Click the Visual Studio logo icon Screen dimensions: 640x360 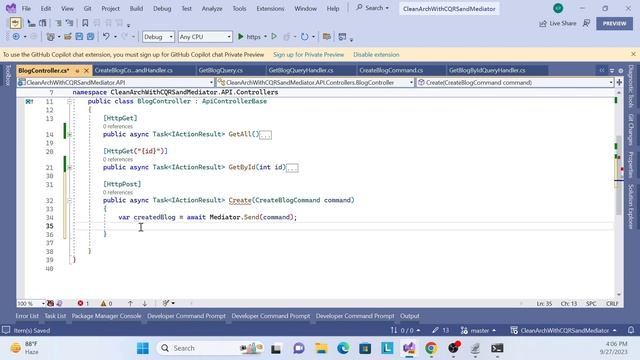(x=11, y=8)
